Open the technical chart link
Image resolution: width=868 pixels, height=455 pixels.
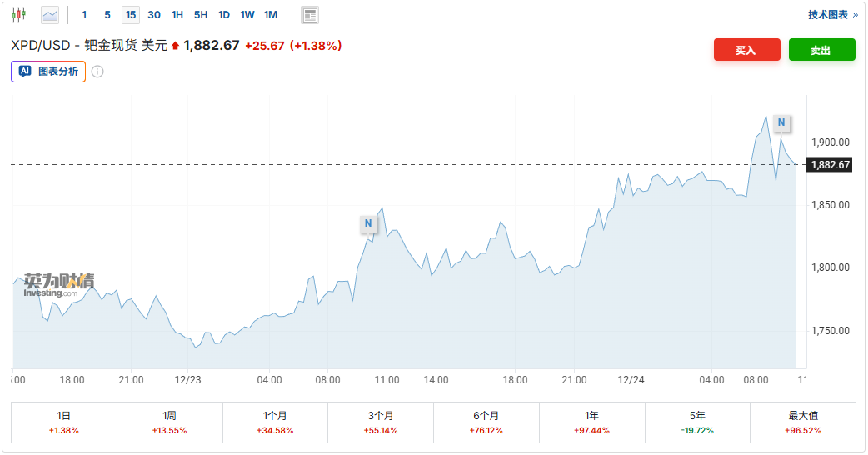(x=832, y=15)
